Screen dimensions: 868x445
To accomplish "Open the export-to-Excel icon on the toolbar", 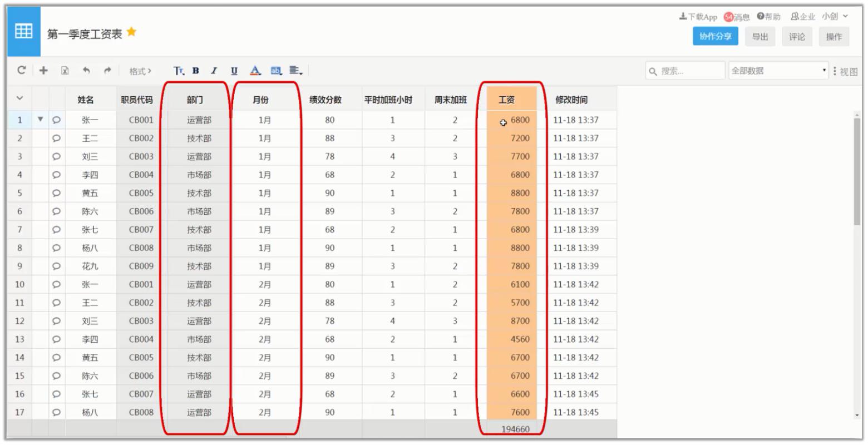I will point(65,71).
